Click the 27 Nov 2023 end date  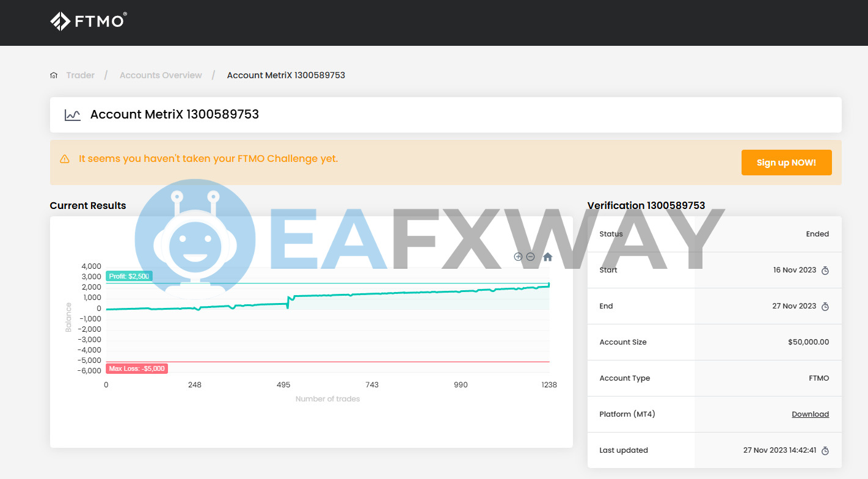tap(794, 306)
